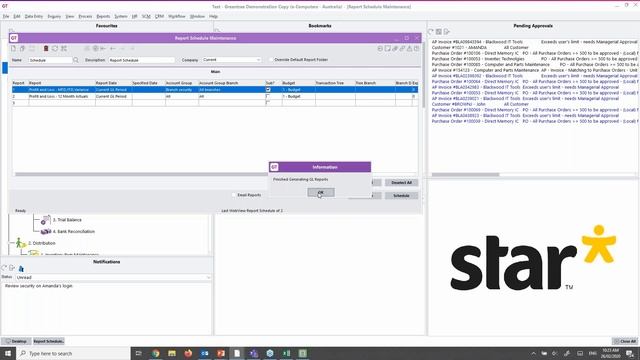Click the Notifications blue user icon

pos(21,269)
